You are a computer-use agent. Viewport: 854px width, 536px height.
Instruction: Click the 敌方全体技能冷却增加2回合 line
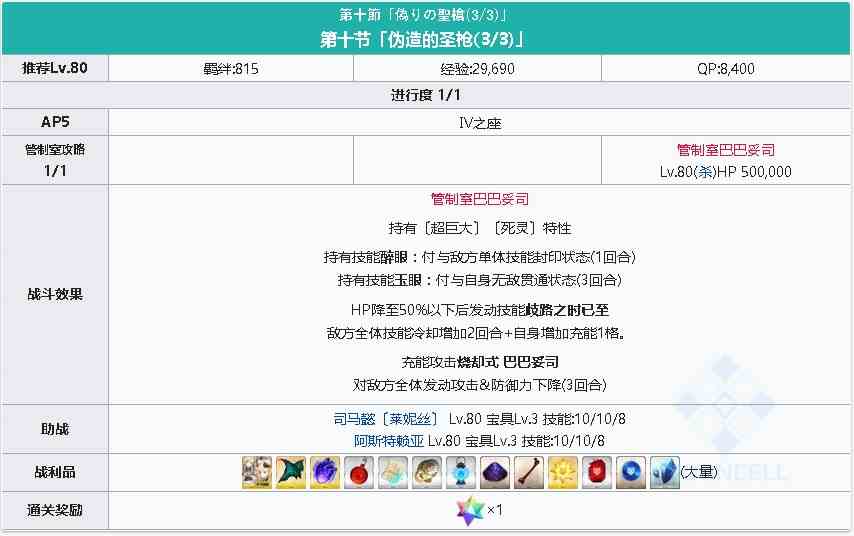pos(476,333)
